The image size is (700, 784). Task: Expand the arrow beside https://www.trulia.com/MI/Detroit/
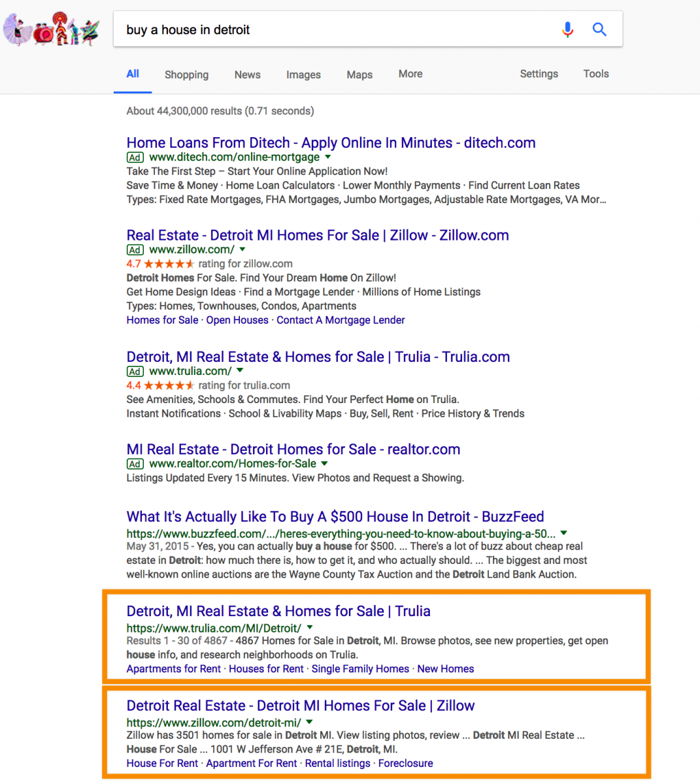[310, 628]
